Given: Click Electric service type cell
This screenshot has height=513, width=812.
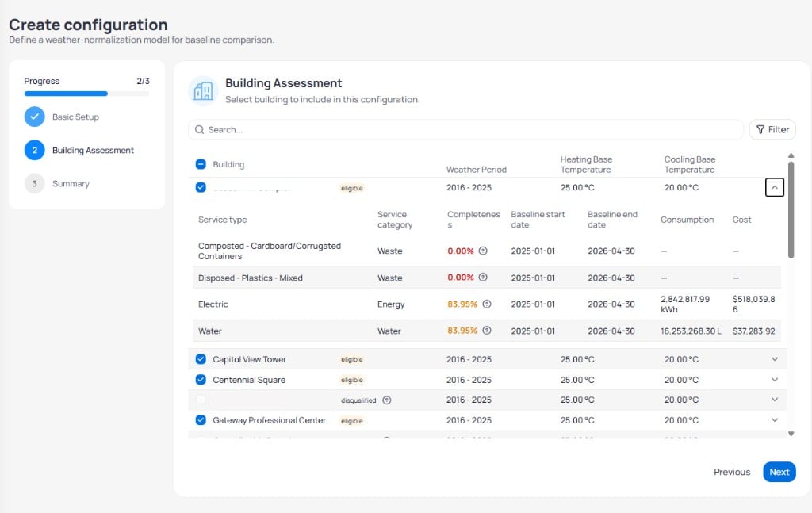Looking at the screenshot, I should point(213,304).
